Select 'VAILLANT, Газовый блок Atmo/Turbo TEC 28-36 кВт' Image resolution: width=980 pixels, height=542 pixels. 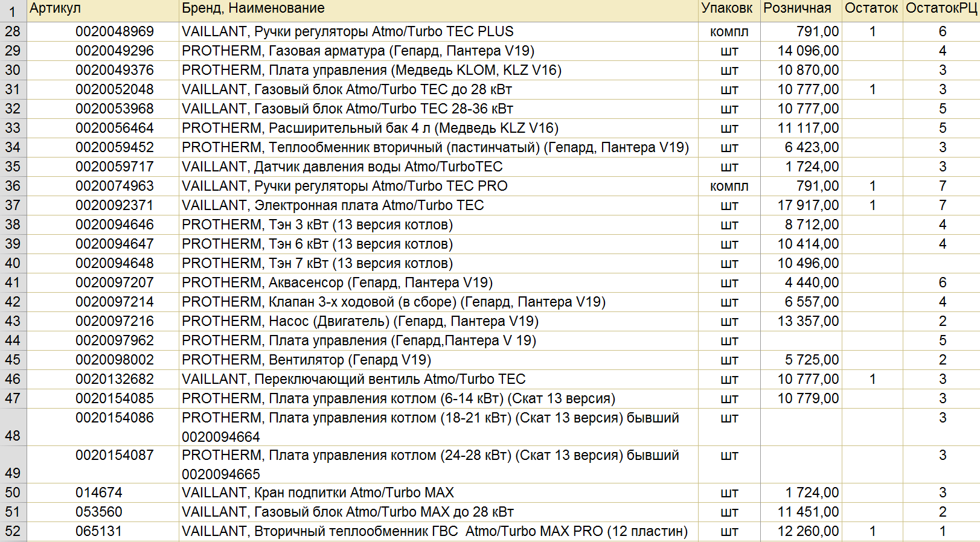click(438, 109)
